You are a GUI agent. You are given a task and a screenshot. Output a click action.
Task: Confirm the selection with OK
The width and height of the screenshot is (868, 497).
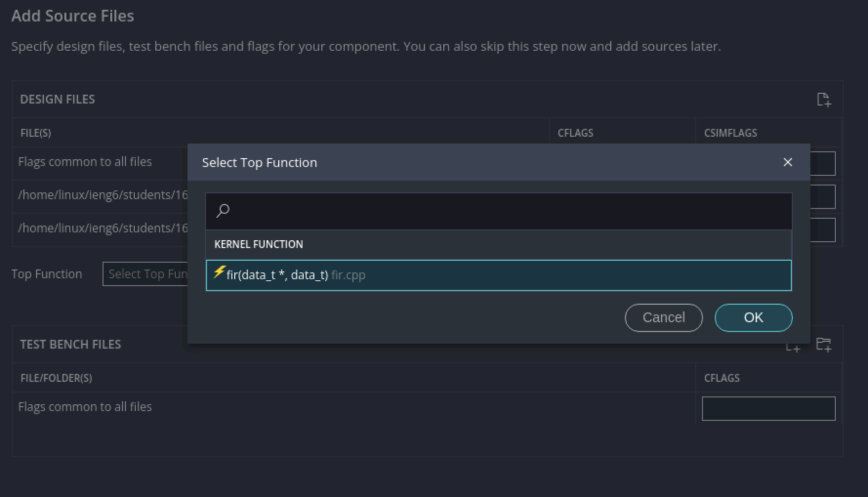point(753,317)
